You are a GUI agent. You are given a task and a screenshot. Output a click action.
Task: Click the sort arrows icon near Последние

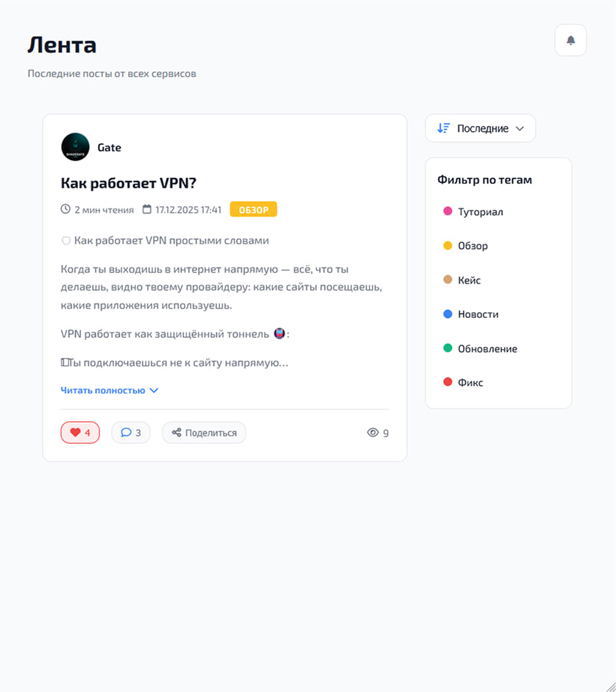[443, 128]
